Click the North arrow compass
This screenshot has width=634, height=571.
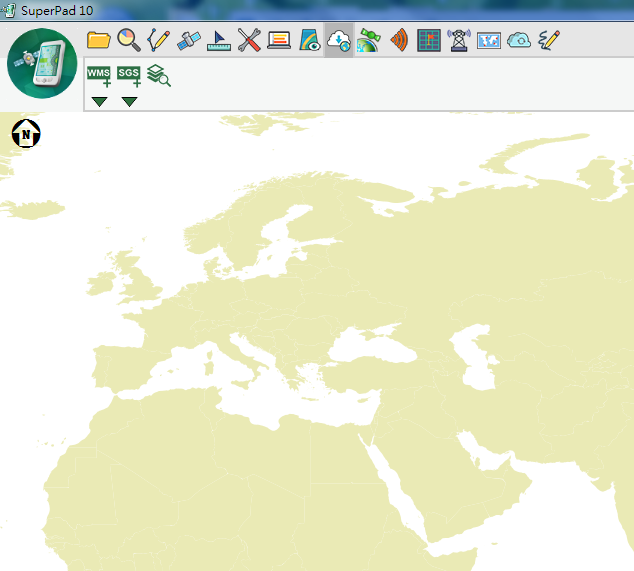[26, 133]
